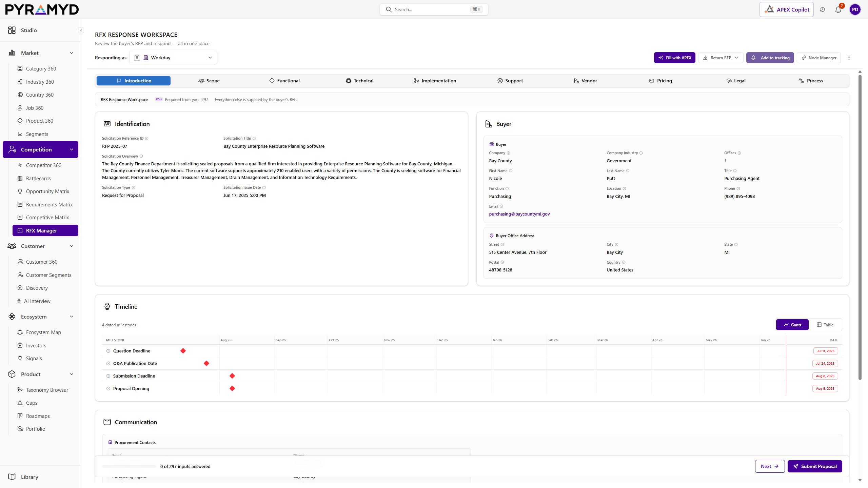
Task: Open the Return RFP dropdown
Action: pos(721,58)
